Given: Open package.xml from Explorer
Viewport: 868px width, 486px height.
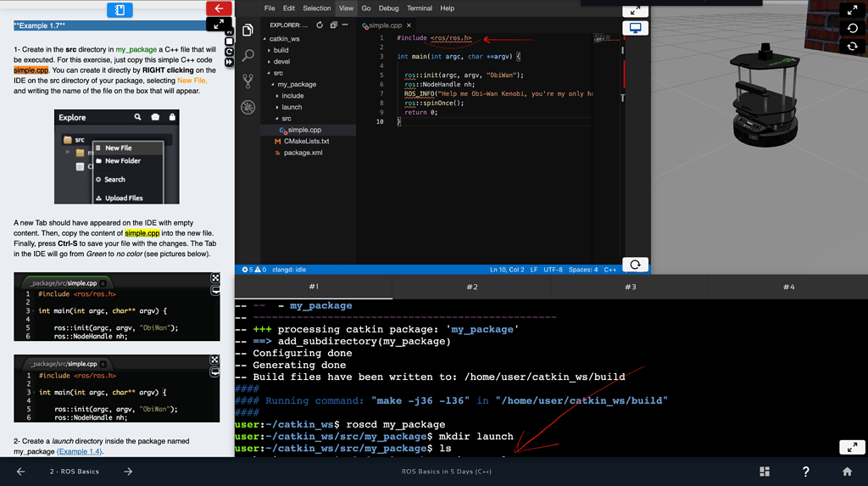Looking at the screenshot, I should [x=303, y=153].
